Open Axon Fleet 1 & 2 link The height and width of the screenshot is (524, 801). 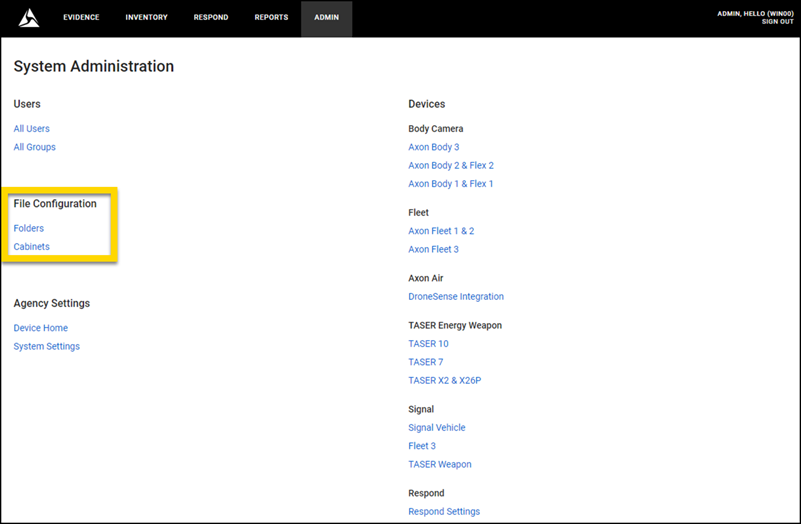[x=441, y=231]
